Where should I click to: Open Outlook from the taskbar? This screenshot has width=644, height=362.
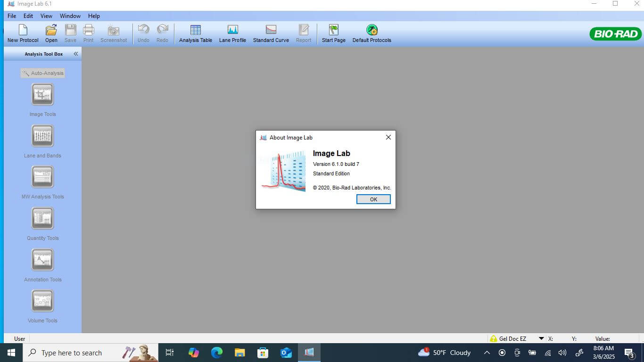(286, 353)
